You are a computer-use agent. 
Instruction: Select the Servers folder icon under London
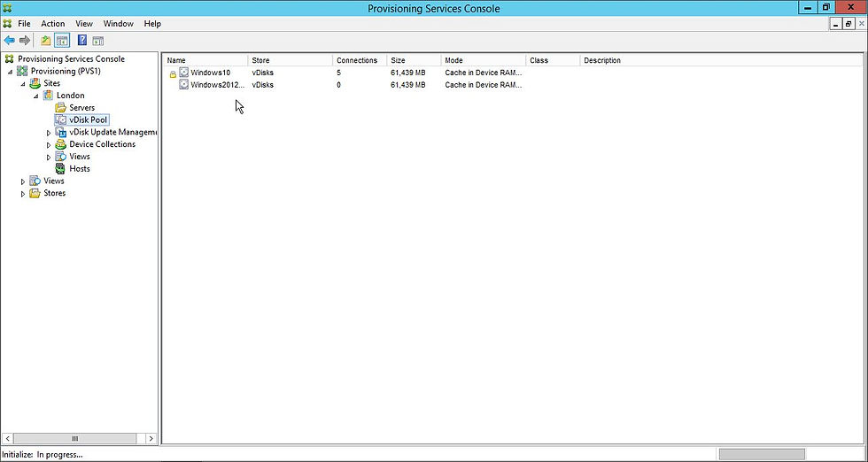pos(60,107)
